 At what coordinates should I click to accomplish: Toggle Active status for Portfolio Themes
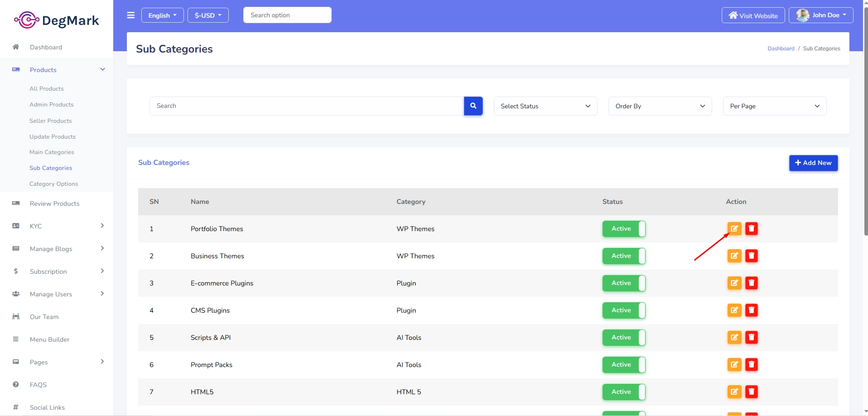coord(624,228)
